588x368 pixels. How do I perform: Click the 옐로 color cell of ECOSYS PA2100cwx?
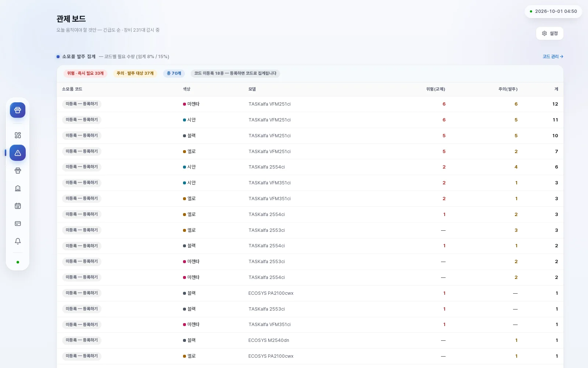(x=189, y=356)
